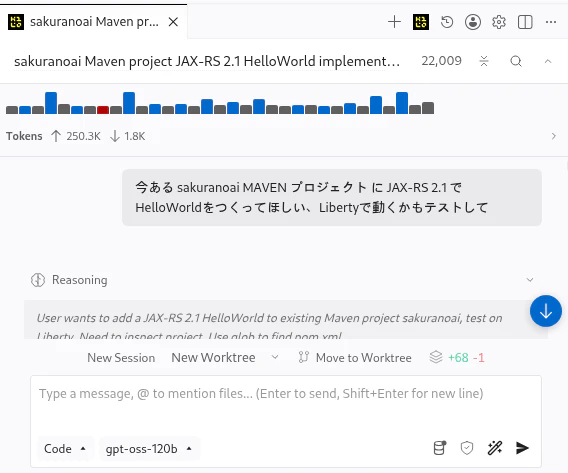Open more actions ellipsis menu

click(551, 22)
